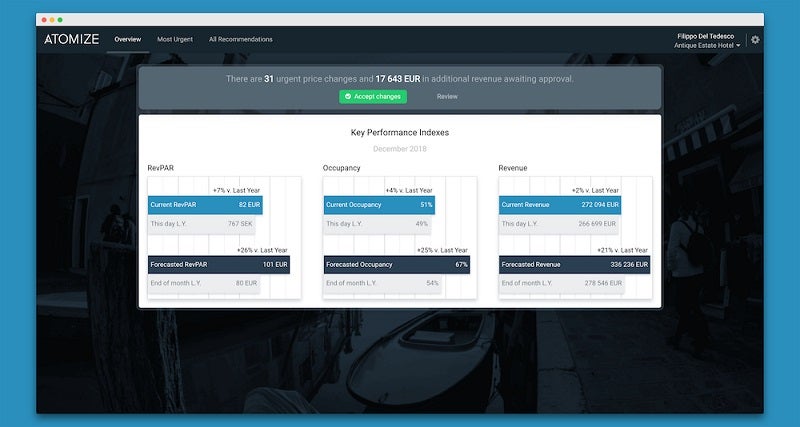Image resolution: width=800 pixels, height=427 pixels.
Task: Click Revenue End of month 278 546 EUR row
Action: coord(562,283)
